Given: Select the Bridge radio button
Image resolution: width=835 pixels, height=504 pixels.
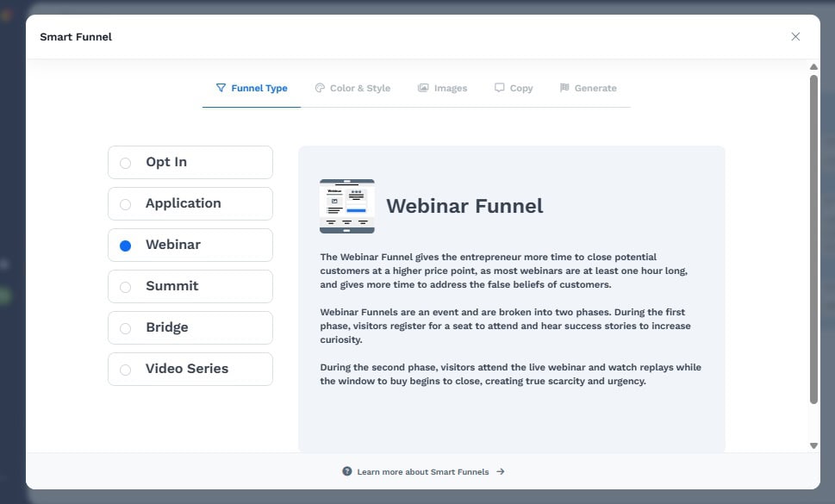Looking at the screenshot, I should click(125, 327).
